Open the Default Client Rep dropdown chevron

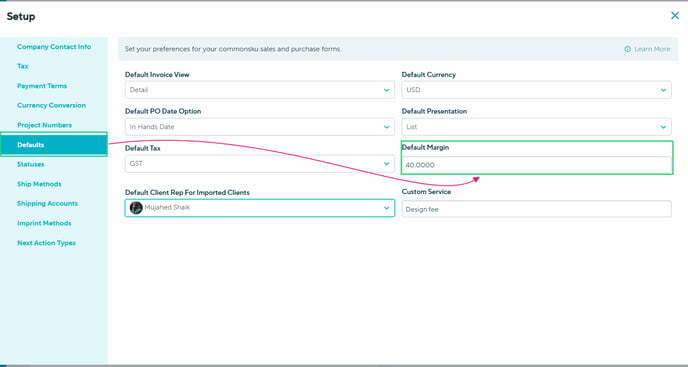(x=387, y=208)
